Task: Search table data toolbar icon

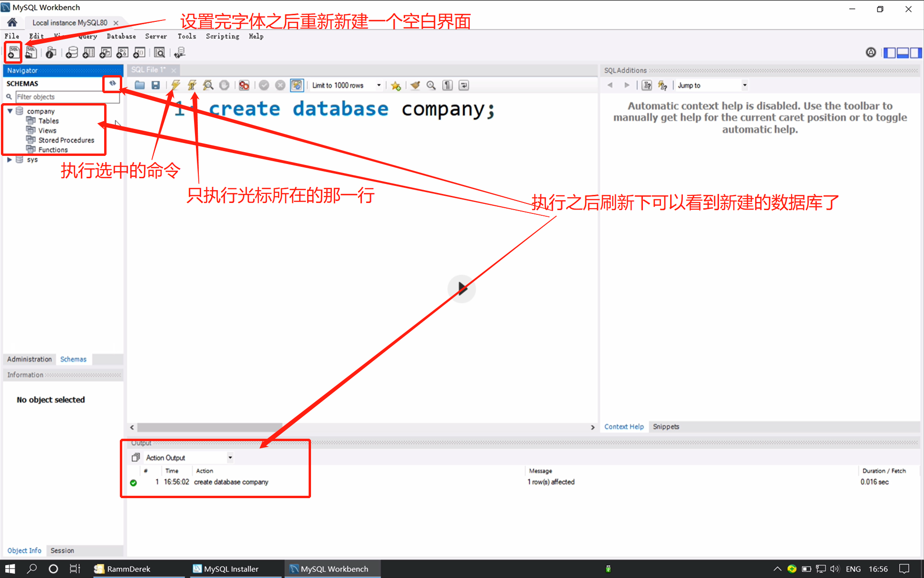Action: point(160,52)
